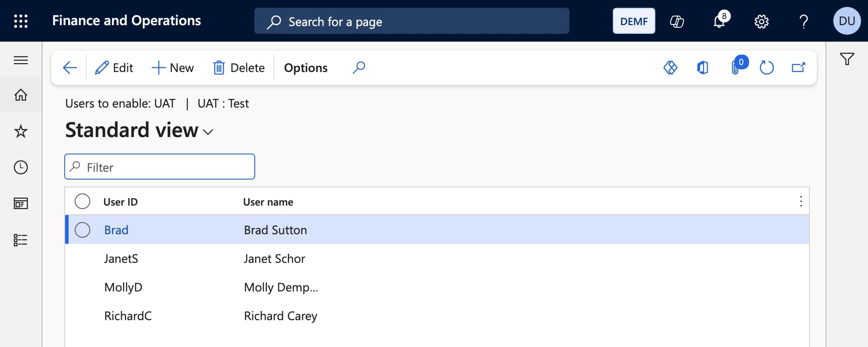This screenshot has width=868, height=347.
Task: Sort by User name column header
Action: 268,202
